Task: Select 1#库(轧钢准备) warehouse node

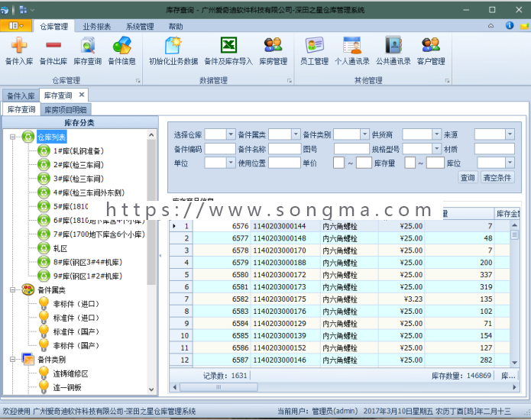Action: 78,151
